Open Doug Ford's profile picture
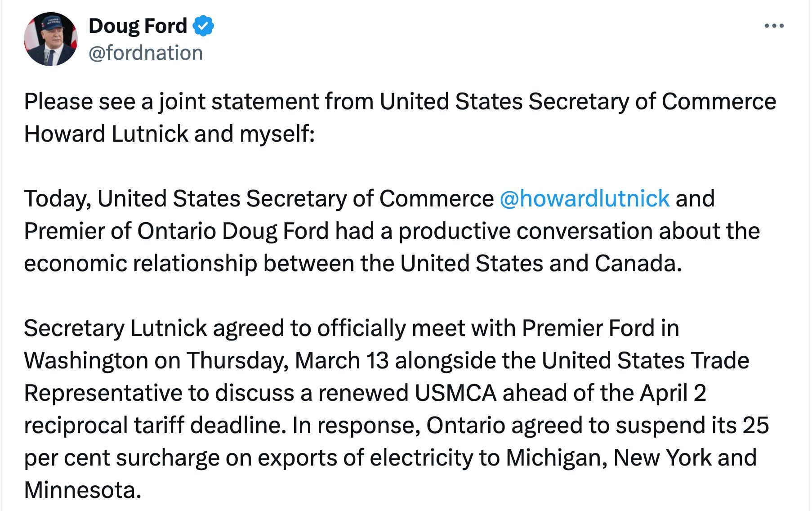Image resolution: width=812 pixels, height=511 pixels. [x=50, y=39]
